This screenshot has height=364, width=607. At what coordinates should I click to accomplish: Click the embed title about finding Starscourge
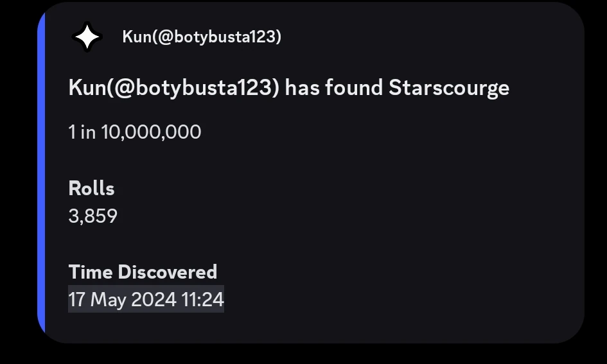288,87
